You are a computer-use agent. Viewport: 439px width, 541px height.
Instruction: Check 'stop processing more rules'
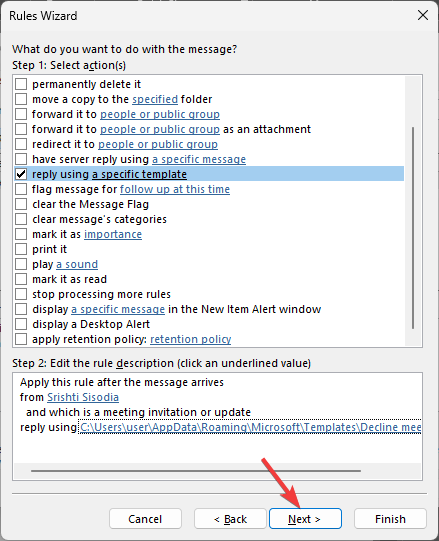coord(21,294)
